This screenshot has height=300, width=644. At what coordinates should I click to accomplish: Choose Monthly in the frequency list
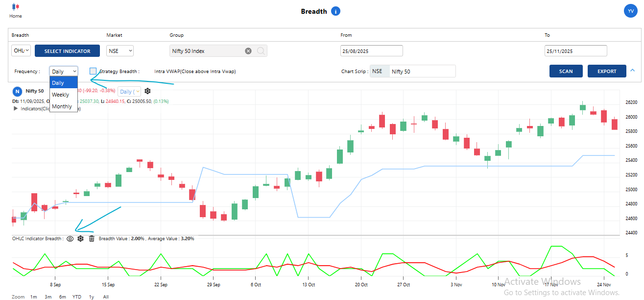tap(62, 106)
